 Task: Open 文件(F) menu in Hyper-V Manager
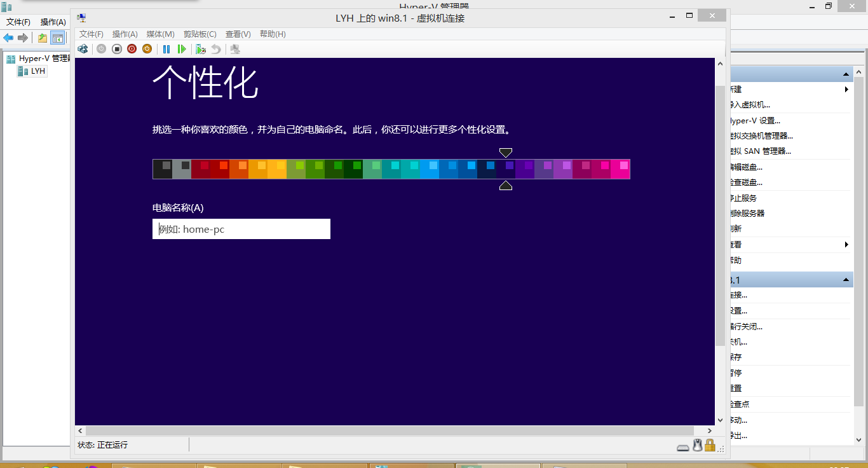pos(18,22)
